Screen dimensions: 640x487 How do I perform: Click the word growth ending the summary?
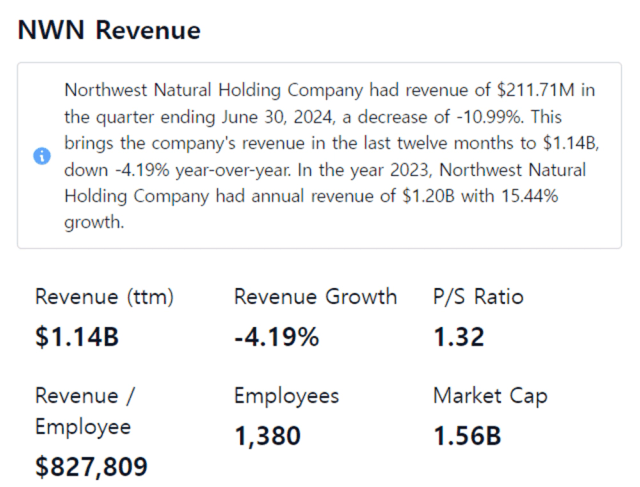click(x=93, y=222)
